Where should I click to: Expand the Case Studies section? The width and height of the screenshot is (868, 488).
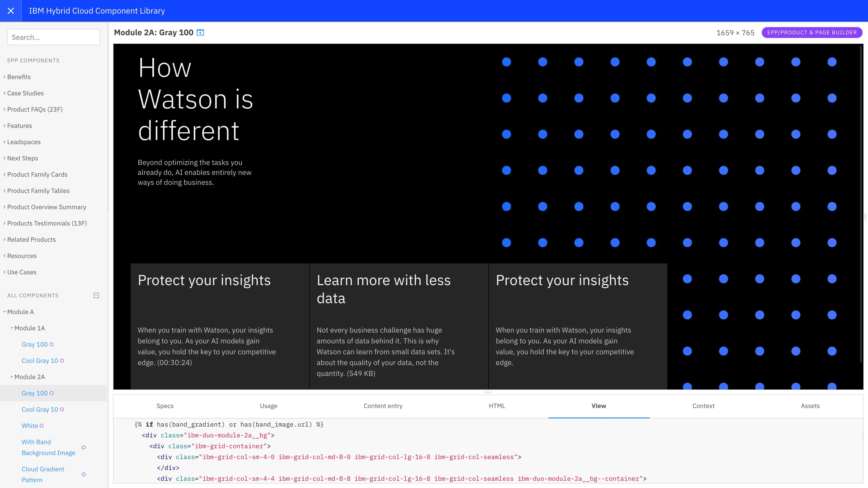[x=25, y=93]
